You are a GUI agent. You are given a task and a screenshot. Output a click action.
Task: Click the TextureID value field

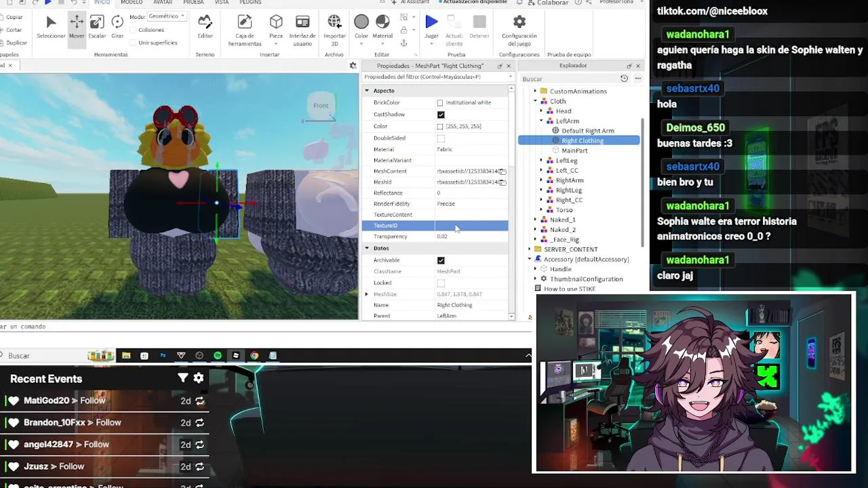click(471, 226)
